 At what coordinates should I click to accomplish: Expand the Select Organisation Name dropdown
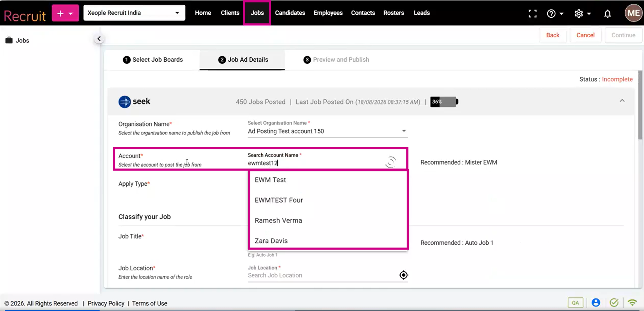tap(328, 131)
